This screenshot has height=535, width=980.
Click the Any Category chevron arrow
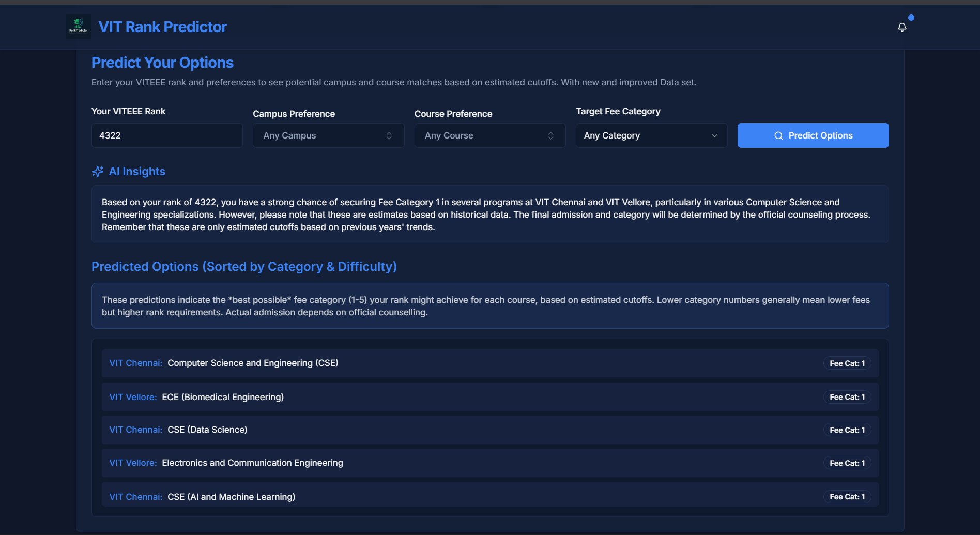[x=714, y=135]
